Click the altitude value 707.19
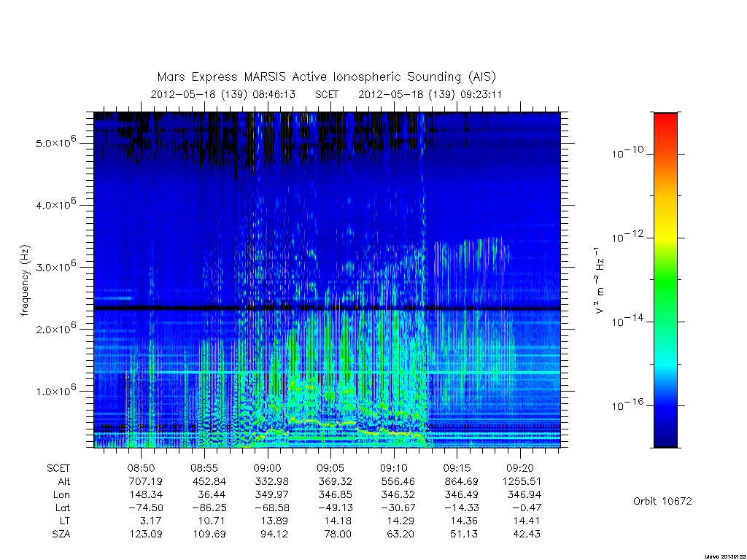 click(x=146, y=481)
